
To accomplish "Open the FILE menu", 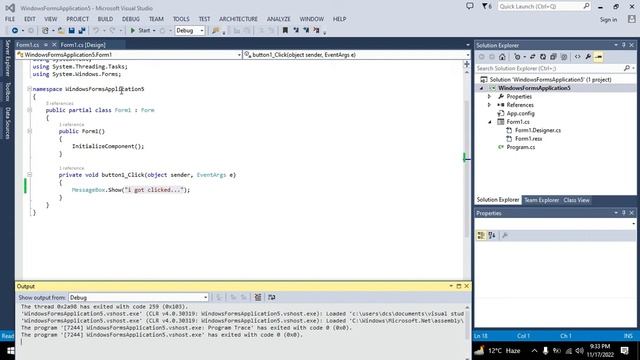I will point(10,19).
